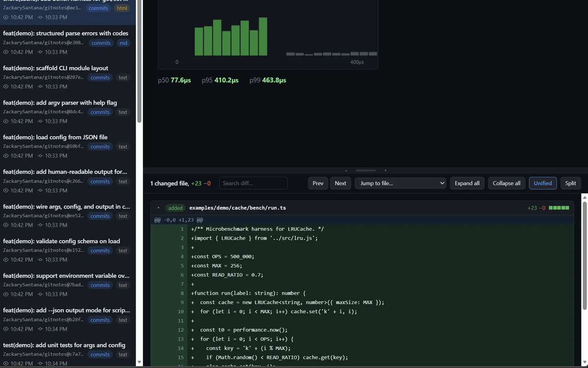Open 'validate config schema on load' entry
Screen dimensions: 588x368
coord(62,241)
